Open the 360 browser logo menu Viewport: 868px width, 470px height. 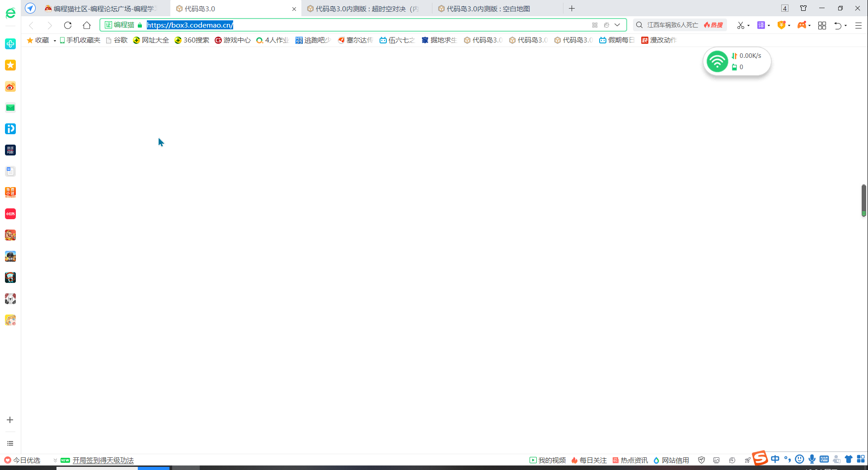pyautogui.click(x=10, y=14)
